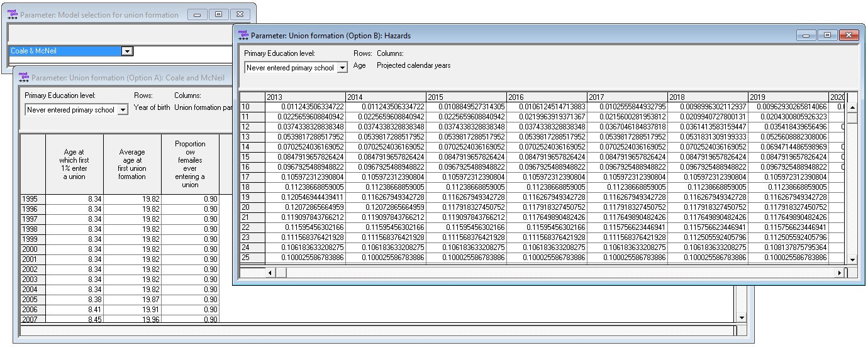Select the 1999 year of birth row

[32, 241]
